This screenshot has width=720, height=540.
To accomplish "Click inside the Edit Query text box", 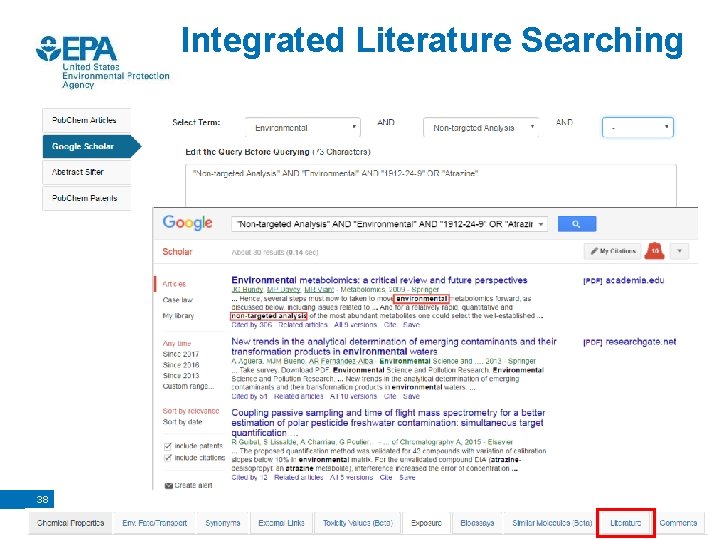I will (x=431, y=186).
